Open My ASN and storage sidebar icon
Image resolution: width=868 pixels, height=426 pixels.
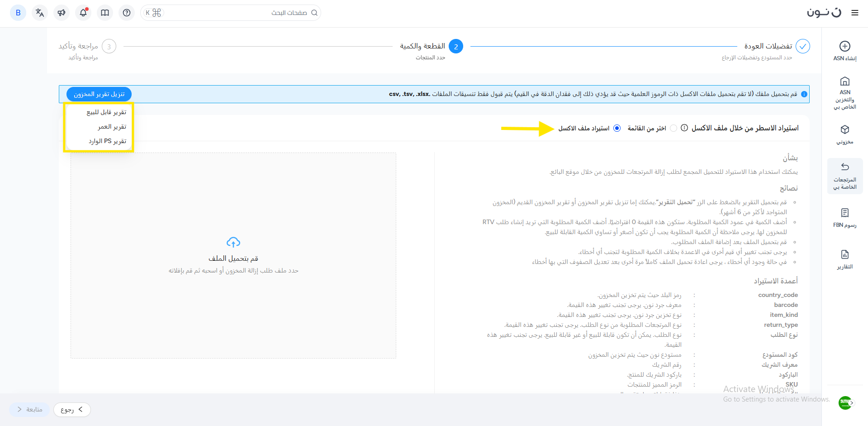[844, 81]
